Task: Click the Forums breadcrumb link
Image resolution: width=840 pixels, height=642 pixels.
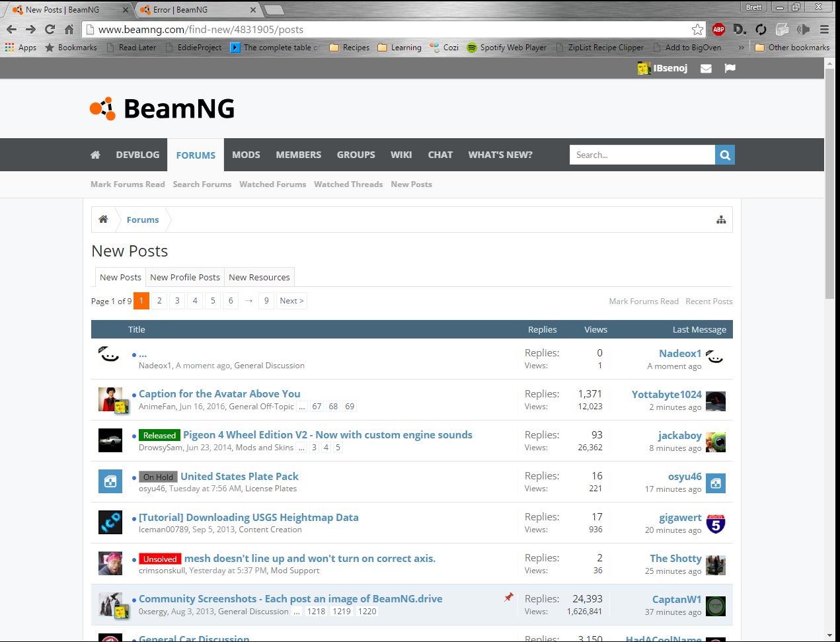Action: pos(143,220)
